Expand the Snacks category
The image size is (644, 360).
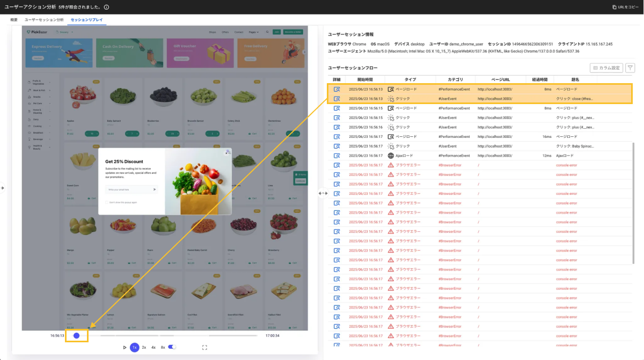tap(39, 97)
